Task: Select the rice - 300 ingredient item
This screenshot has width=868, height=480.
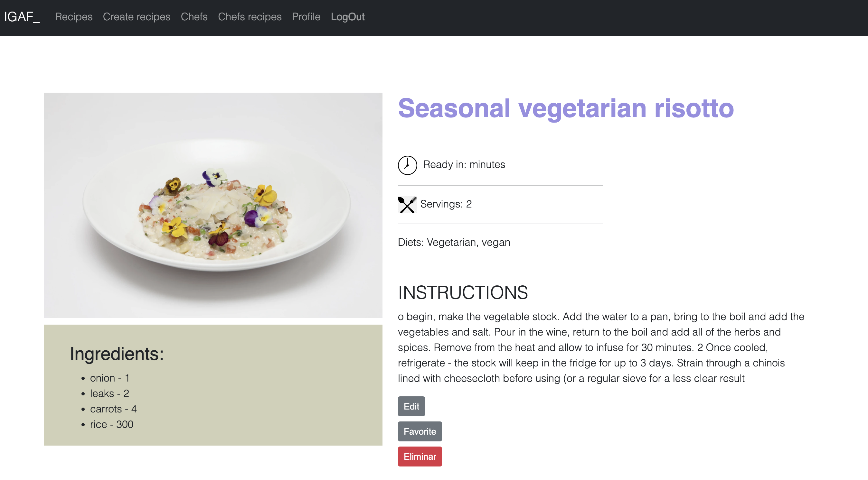Action: pos(111,424)
